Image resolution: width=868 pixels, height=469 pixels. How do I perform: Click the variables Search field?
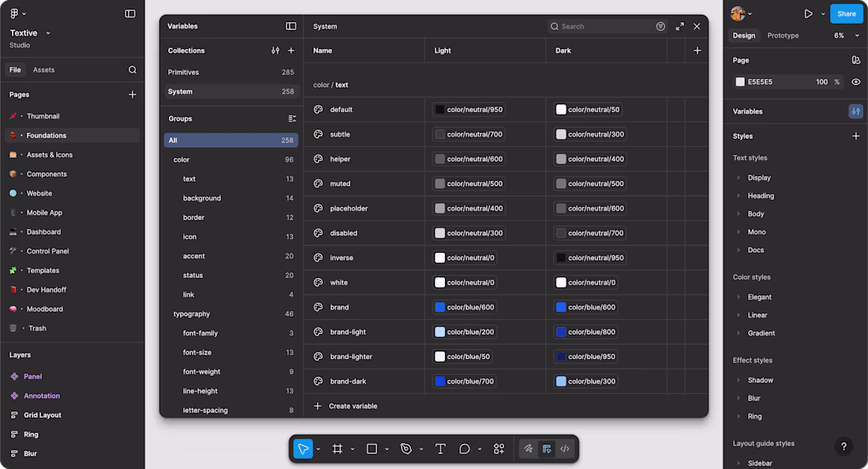(x=604, y=26)
